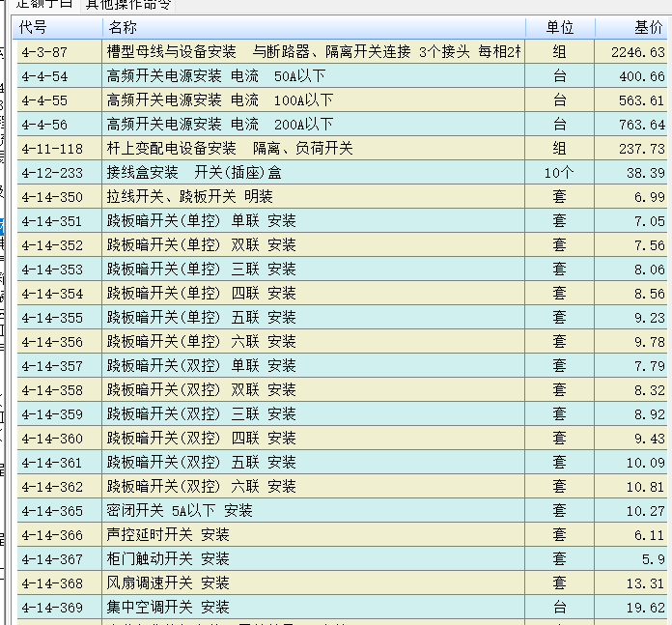Image resolution: width=672 pixels, height=625 pixels.
Task: Select row with code 4-3-87
Action: 342,52
